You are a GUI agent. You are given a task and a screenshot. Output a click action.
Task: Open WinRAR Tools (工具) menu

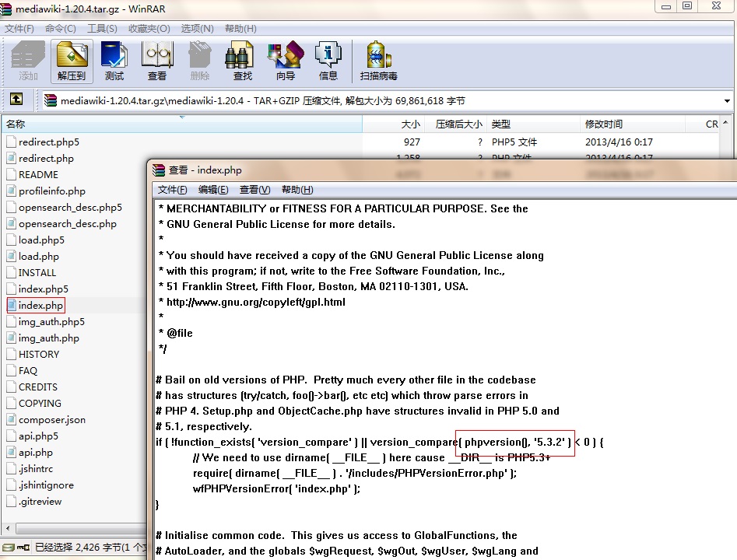click(x=102, y=29)
